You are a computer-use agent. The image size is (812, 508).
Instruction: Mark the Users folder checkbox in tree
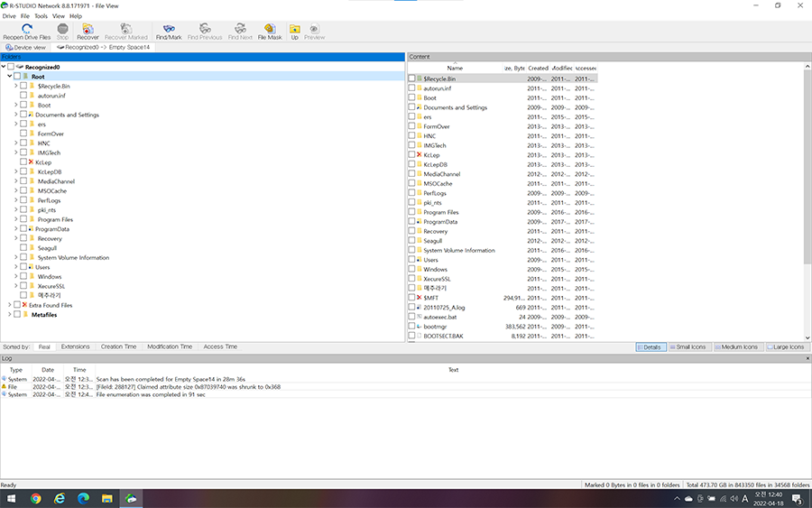coord(23,267)
